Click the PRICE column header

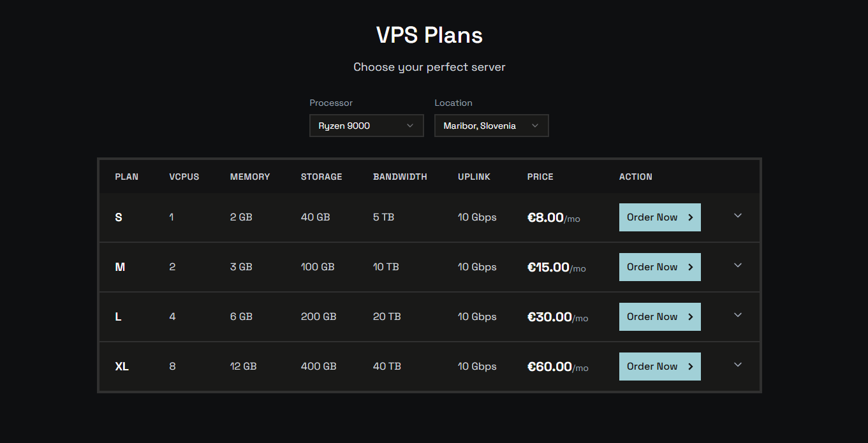click(x=540, y=177)
